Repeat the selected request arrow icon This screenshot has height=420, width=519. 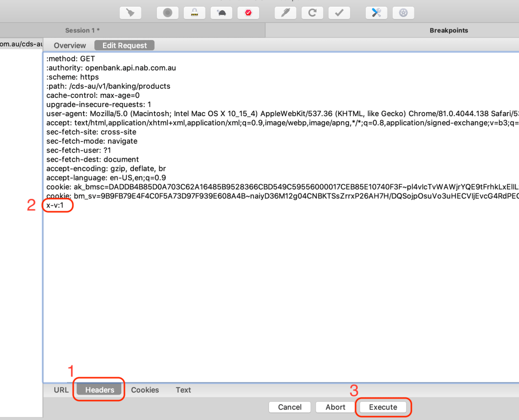(312, 13)
